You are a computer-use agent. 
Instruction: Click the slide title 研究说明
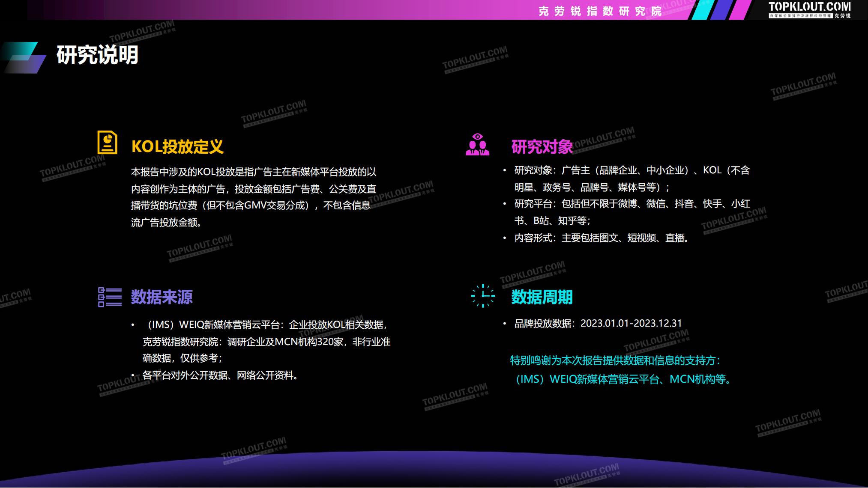coord(97,55)
